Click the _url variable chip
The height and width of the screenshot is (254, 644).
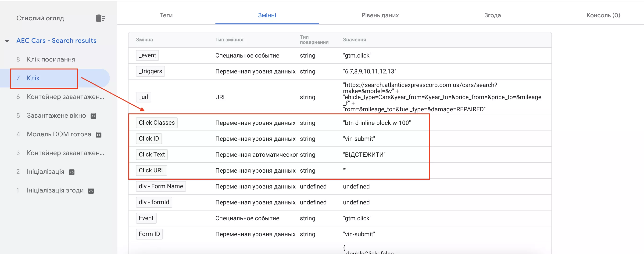[143, 97]
